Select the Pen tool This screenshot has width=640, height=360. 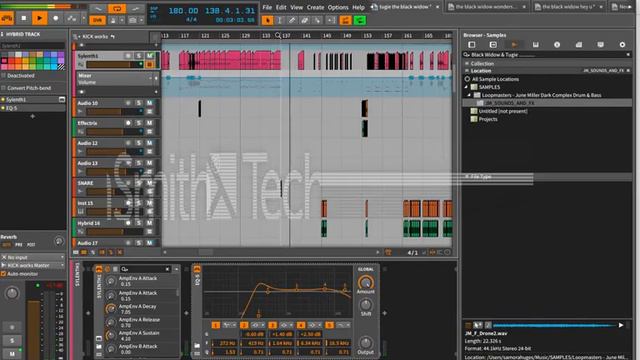coord(292,20)
